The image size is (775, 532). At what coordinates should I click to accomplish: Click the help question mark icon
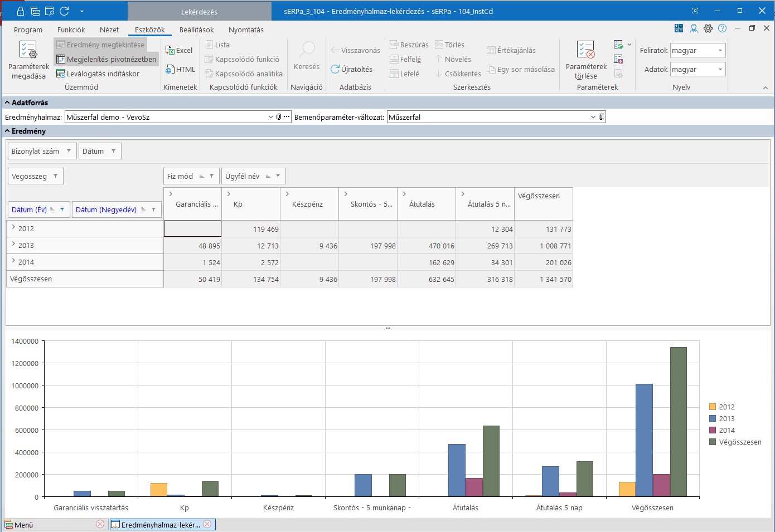723,28
